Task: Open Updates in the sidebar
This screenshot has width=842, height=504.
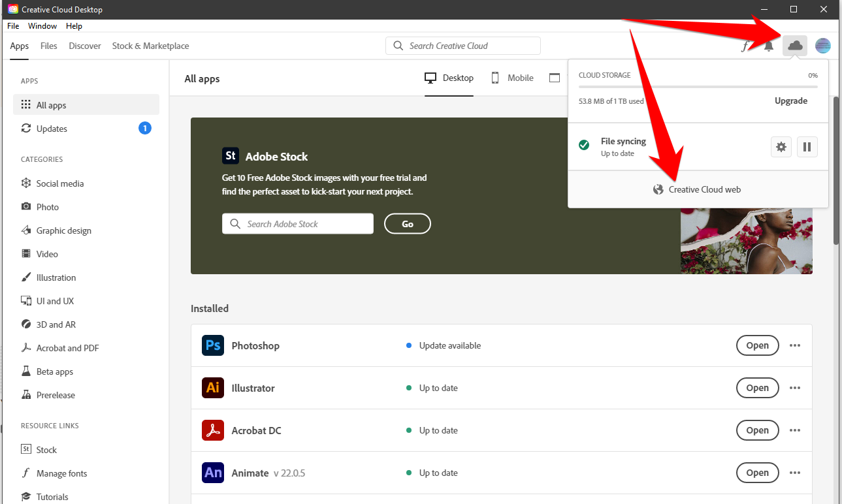Action: click(86, 129)
